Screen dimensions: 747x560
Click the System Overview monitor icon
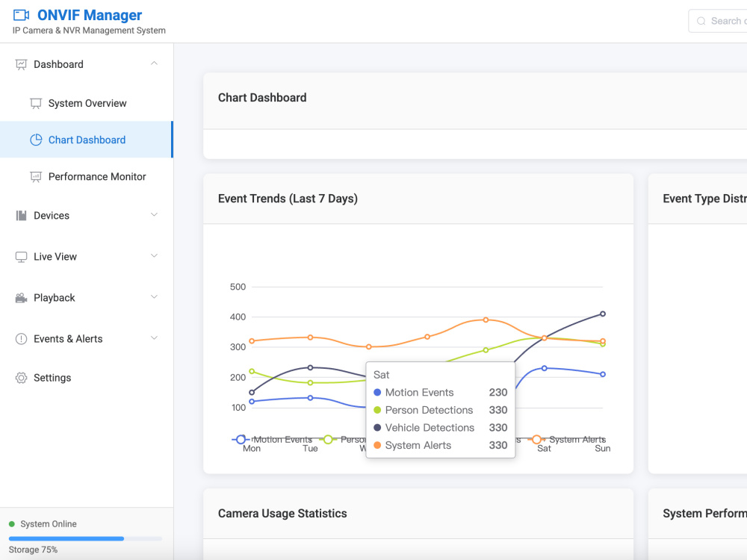[x=36, y=103]
